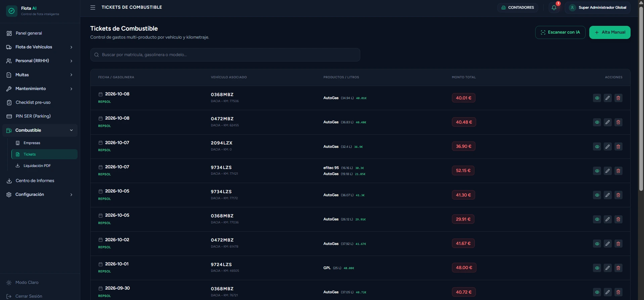Toggle the sidebar hamburger menu
This screenshot has width=644, height=300.
93,7
